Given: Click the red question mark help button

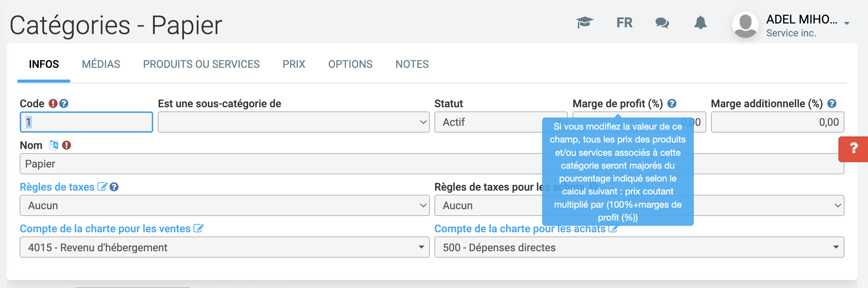Looking at the screenshot, I should [x=854, y=149].
